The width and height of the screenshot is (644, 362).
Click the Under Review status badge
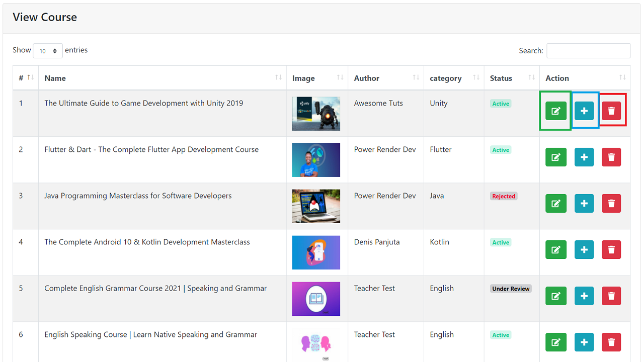pyautogui.click(x=511, y=289)
